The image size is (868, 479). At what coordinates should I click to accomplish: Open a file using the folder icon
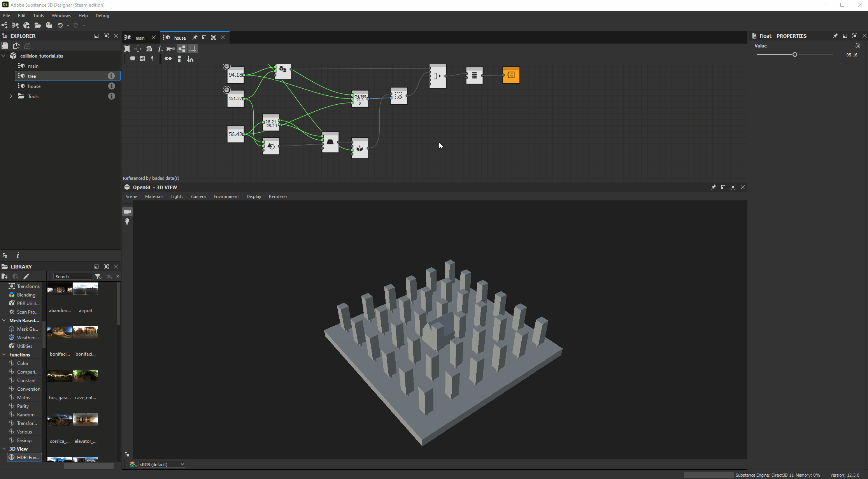[38, 25]
